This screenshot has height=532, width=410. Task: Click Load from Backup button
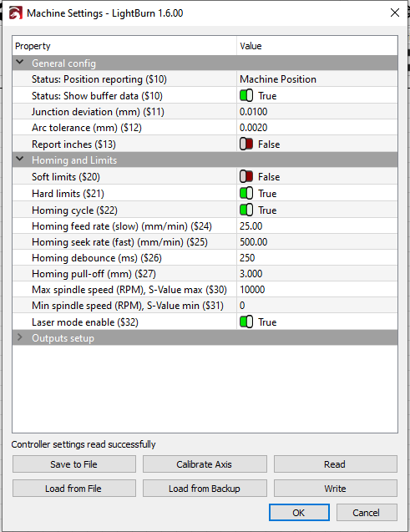pos(205,489)
